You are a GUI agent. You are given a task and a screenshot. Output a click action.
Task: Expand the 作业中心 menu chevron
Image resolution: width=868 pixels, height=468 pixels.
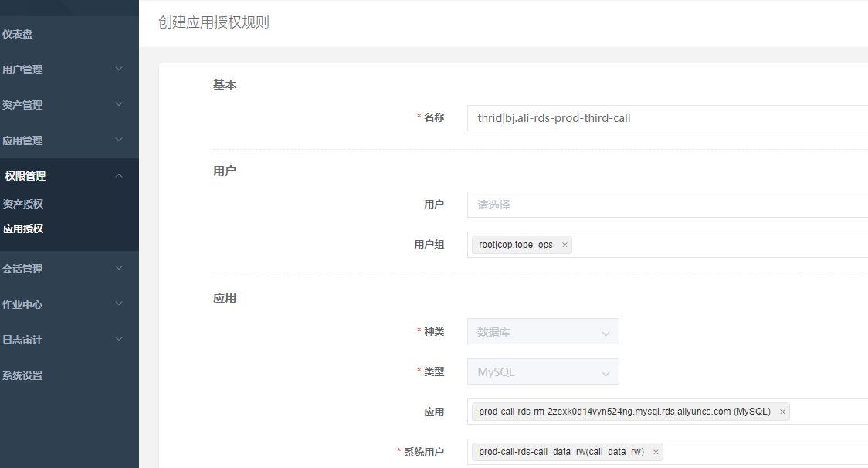119,304
